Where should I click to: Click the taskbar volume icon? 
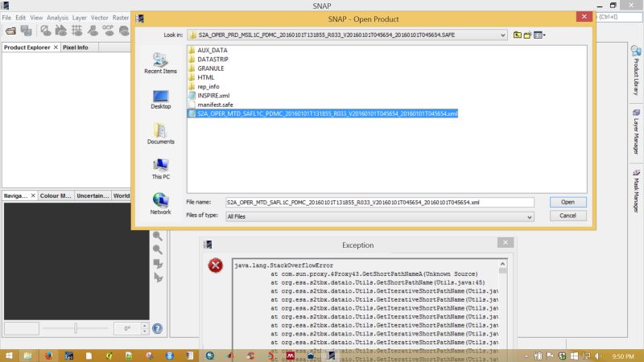pyautogui.click(x=598, y=356)
